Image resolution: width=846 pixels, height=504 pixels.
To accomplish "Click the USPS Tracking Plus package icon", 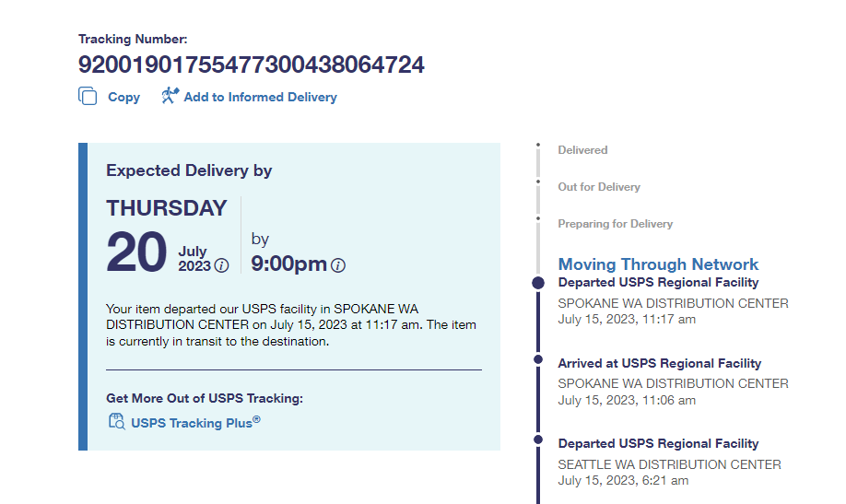I will (x=116, y=423).
